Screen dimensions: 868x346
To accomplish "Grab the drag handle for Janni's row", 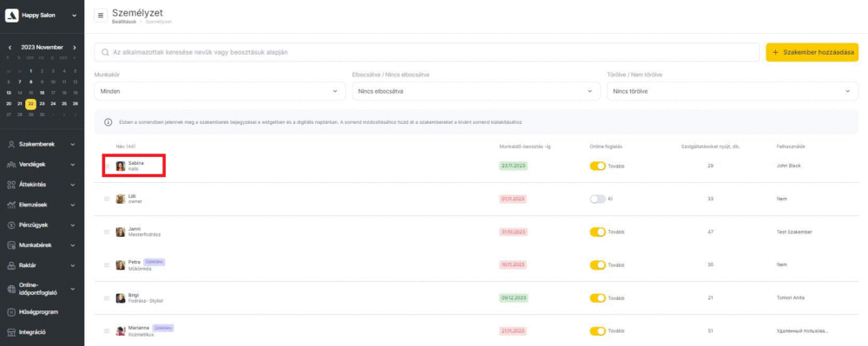I will [x=107, y=232].
